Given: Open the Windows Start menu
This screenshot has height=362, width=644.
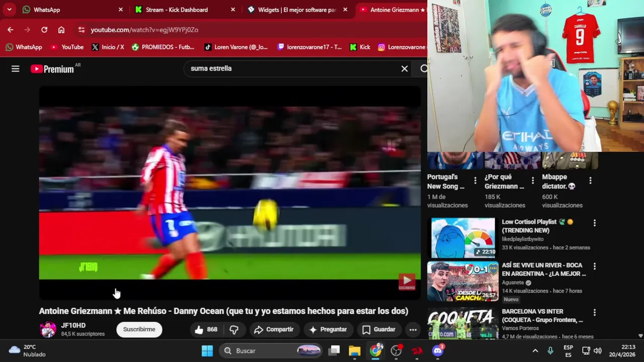Looking at the screenshot, I should click(x=207, y=350).
